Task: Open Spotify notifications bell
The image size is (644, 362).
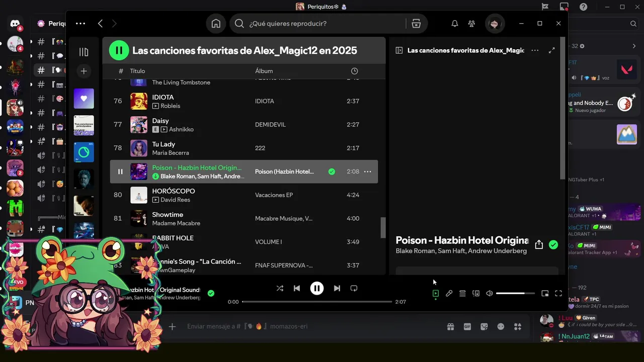Action: (455, 24)
